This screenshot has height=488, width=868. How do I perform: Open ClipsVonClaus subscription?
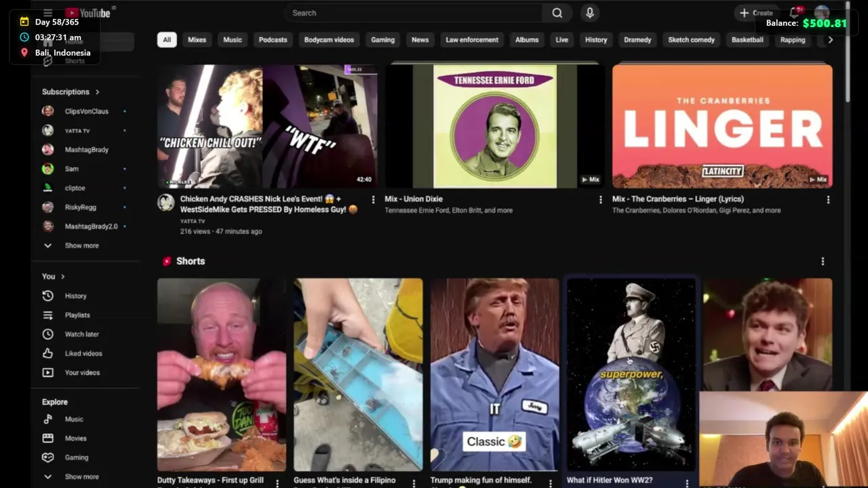click(85, 111)
